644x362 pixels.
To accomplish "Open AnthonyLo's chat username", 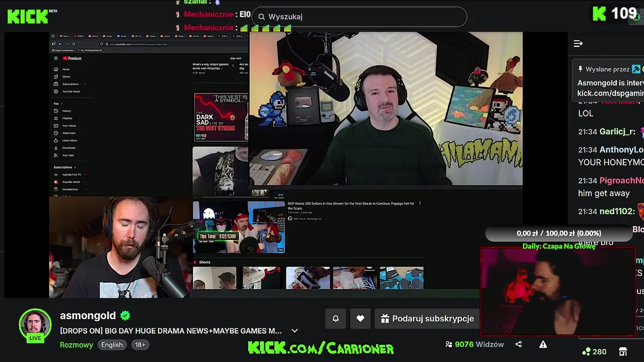I will click(x=621, y=150).
